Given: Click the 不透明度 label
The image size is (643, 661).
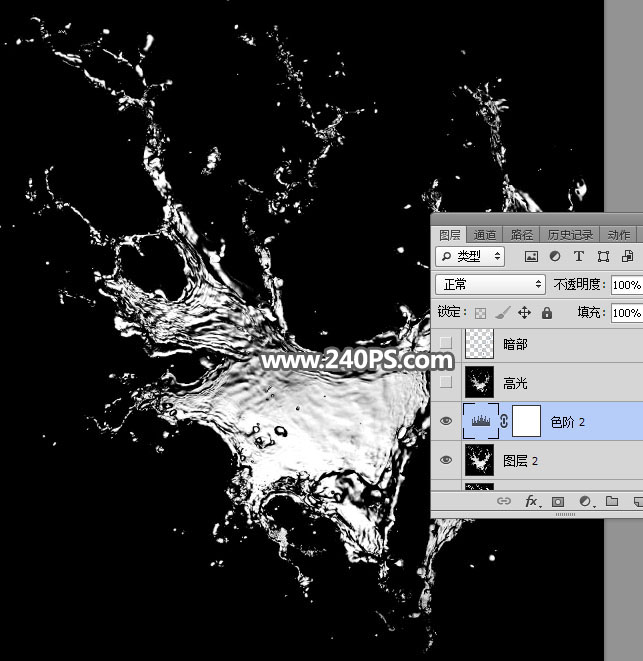Looking at the screenshot, I should pos(579,285).
